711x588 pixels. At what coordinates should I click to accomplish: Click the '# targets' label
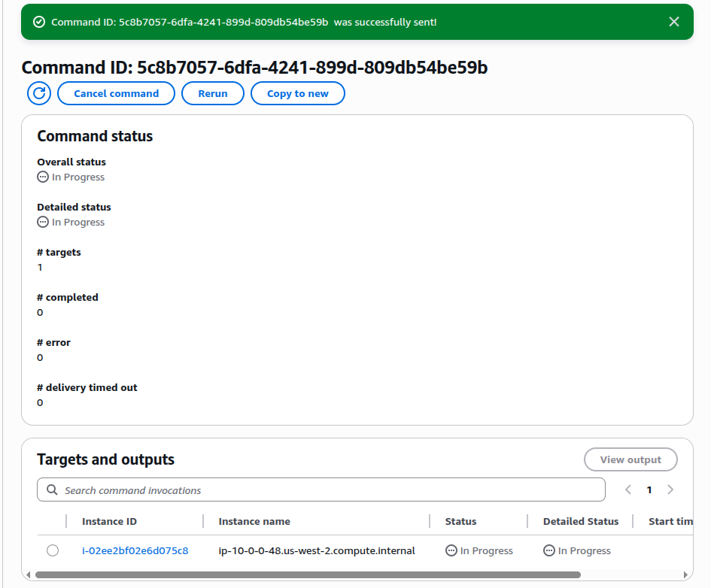[x=59, y=252]
